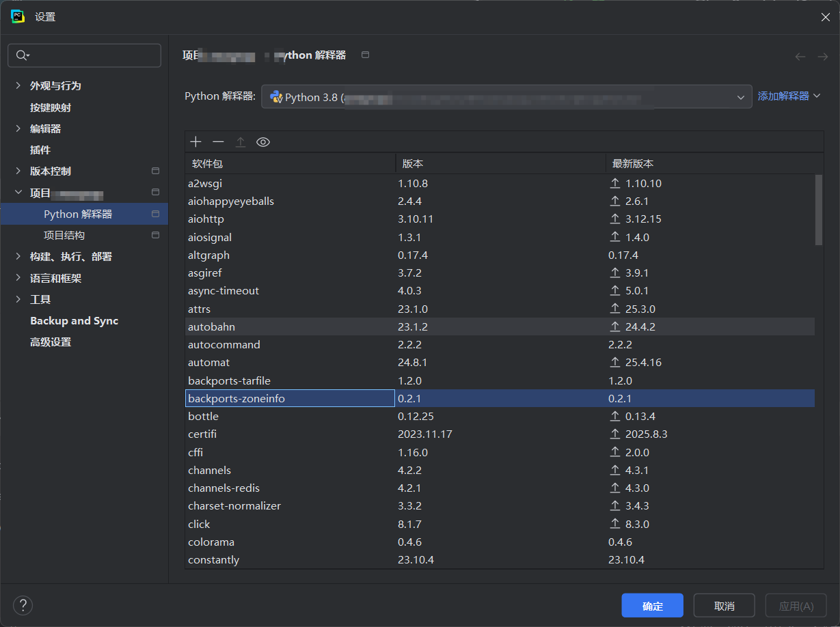Click the uninstall package (−) icon

[218, 141]
